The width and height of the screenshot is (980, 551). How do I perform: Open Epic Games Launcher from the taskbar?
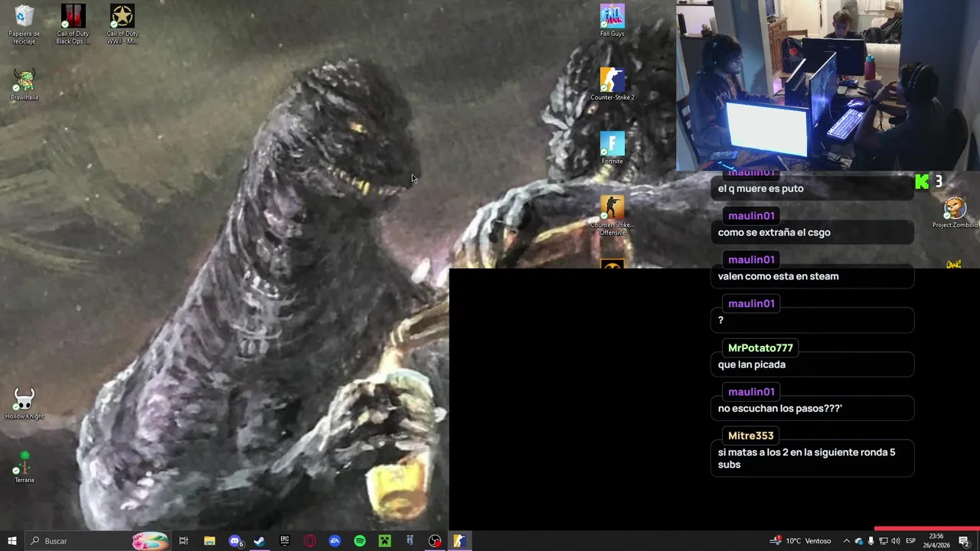[285, 541]
